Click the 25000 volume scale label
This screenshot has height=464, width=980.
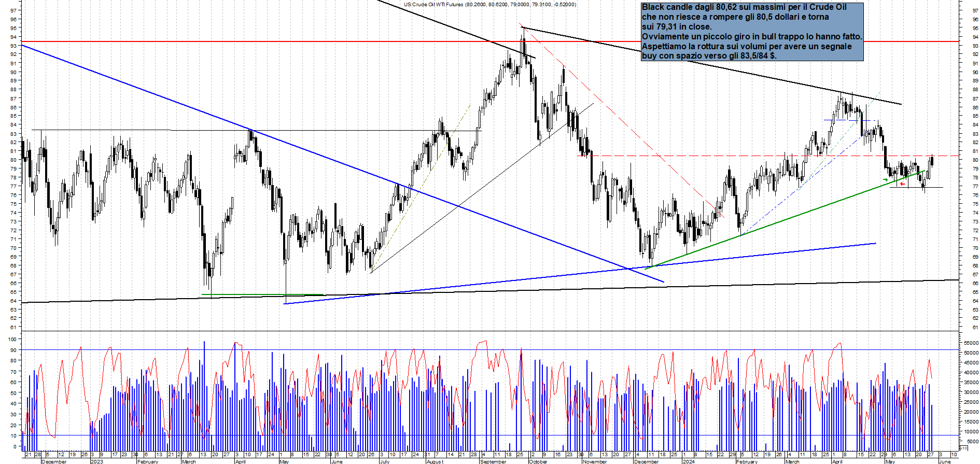pos(971,402)
